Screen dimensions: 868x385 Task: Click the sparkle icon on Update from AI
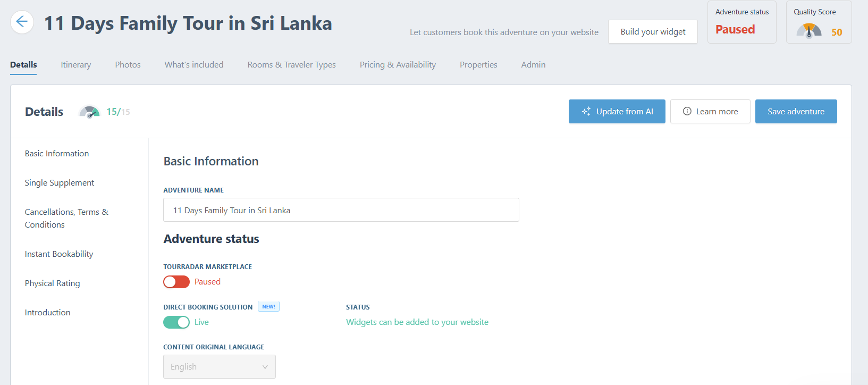(x=586, y=112)
